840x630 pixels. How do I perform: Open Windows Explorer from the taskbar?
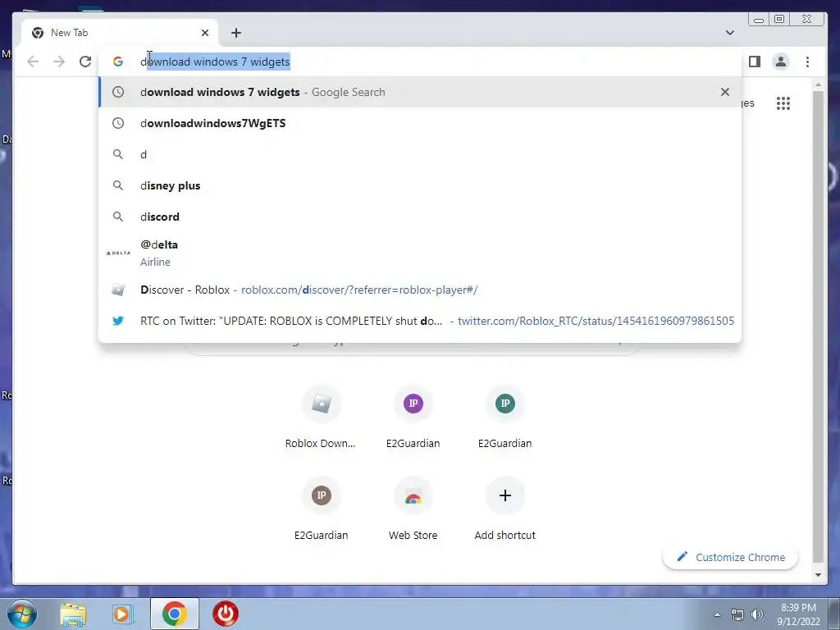pos(73,614)
